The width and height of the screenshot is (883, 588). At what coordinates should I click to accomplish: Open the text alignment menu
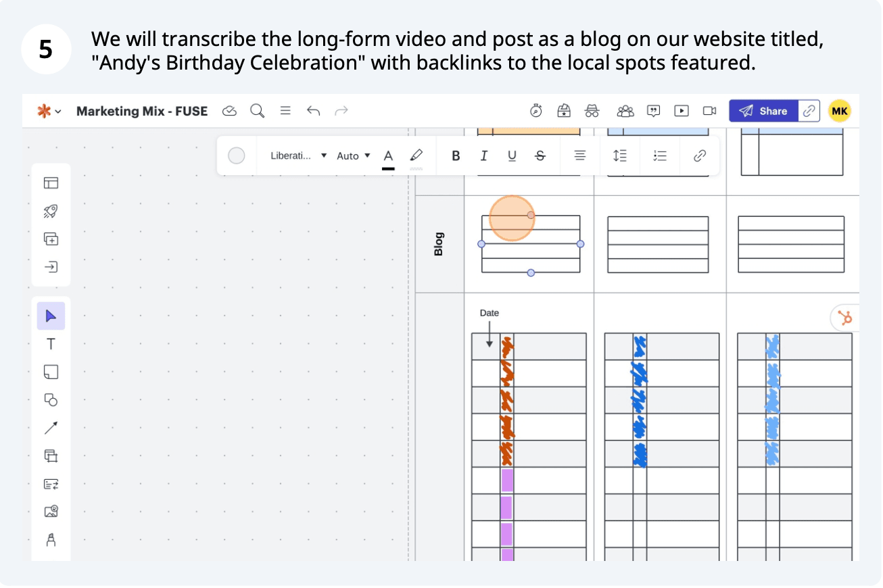579,156
